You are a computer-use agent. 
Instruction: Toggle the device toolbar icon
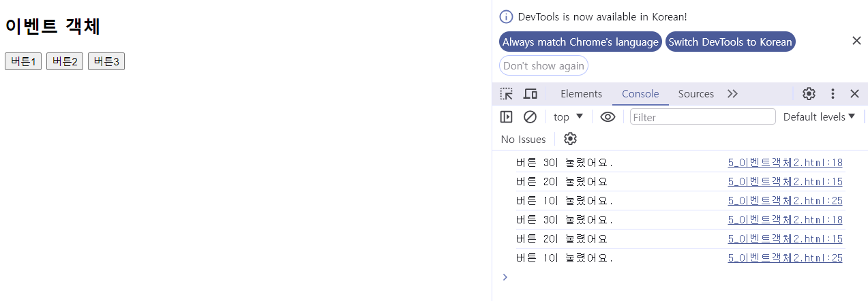530,94
